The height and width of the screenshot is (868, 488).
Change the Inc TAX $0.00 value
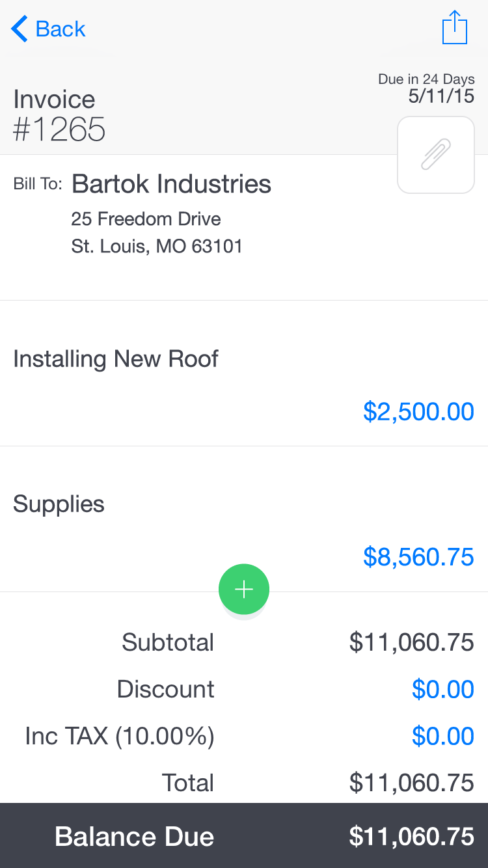coord(442,736)
